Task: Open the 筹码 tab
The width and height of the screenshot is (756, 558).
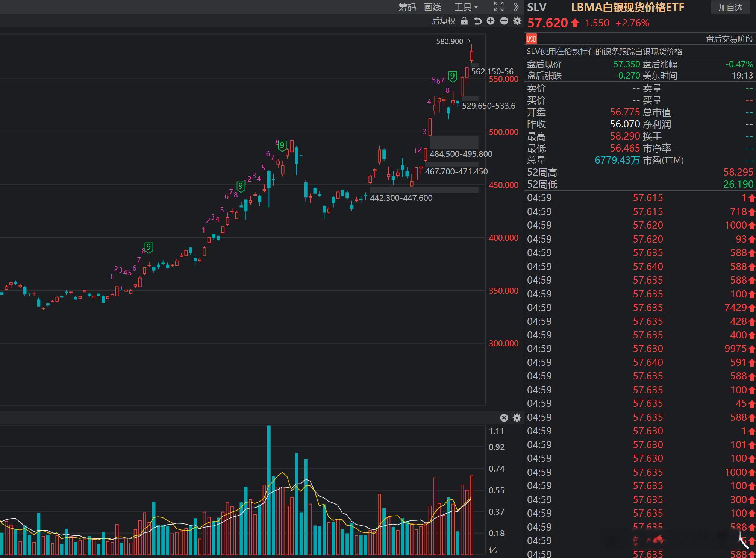Action: [x=407, y=7]
